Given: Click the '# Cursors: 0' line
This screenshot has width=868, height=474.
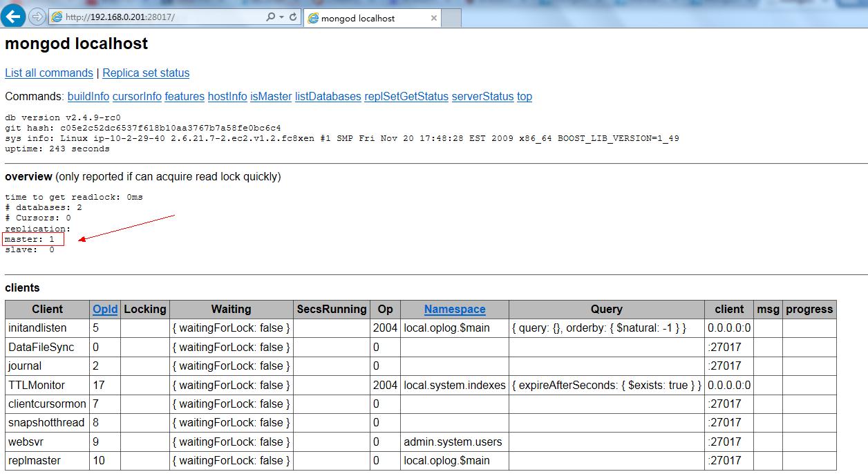Looking at the screenshot, I should click(38, 218).
